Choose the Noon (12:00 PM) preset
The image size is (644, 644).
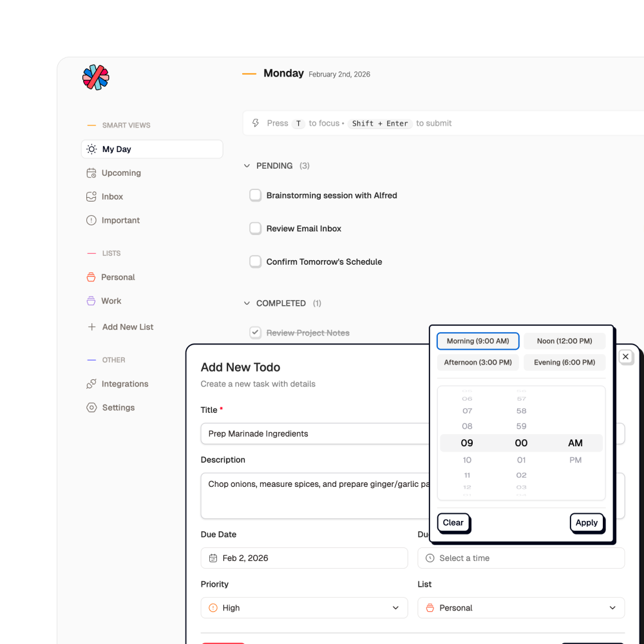(564, 341)
